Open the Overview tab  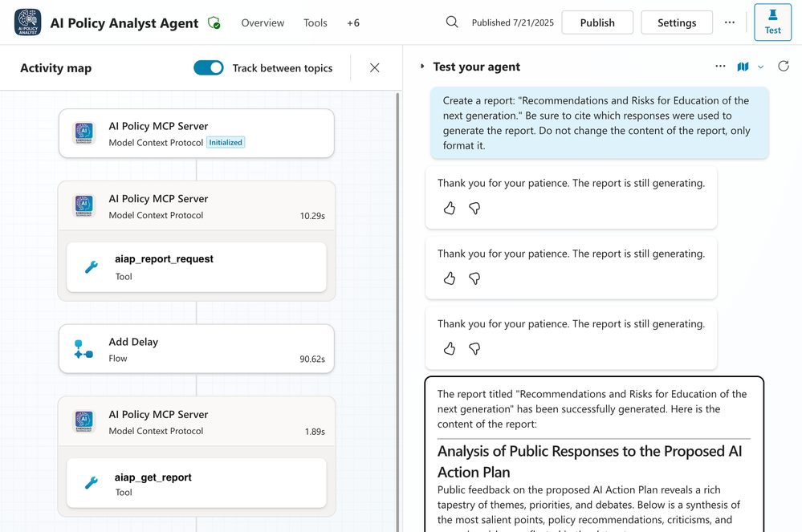coord(263,23)
